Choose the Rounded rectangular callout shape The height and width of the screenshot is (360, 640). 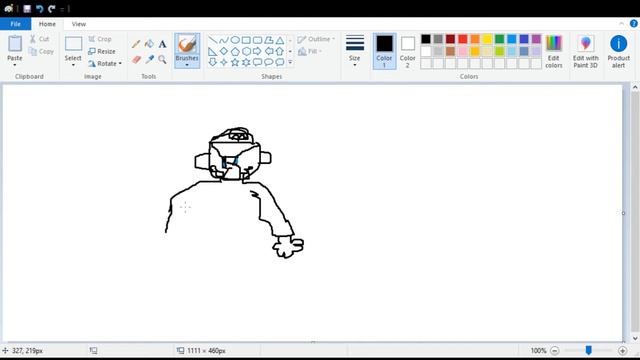pos(257,62)
